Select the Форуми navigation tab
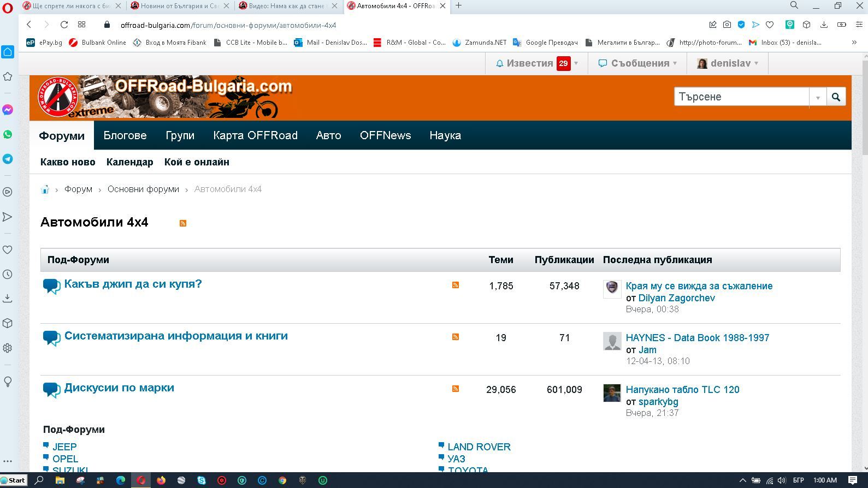 62,135
